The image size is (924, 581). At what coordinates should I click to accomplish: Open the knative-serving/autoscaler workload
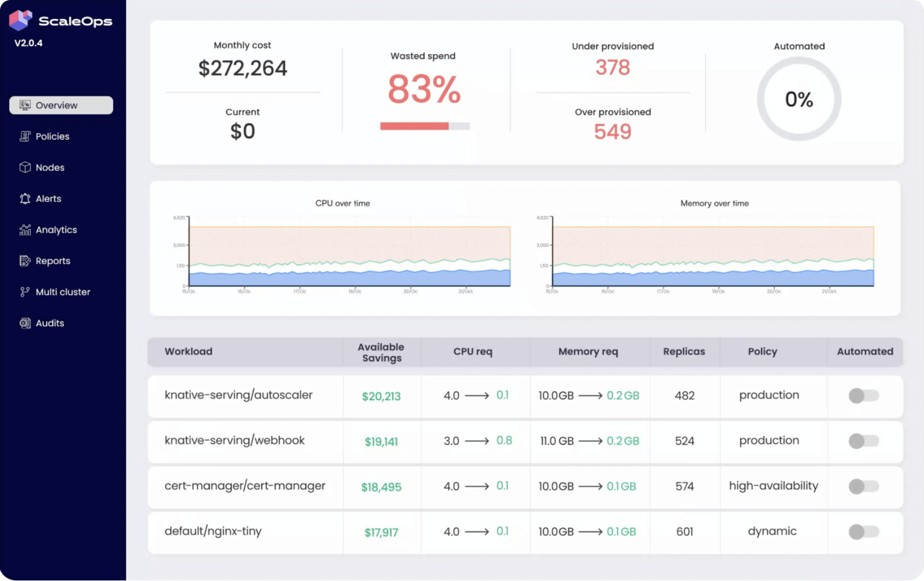tap(238, 395)
